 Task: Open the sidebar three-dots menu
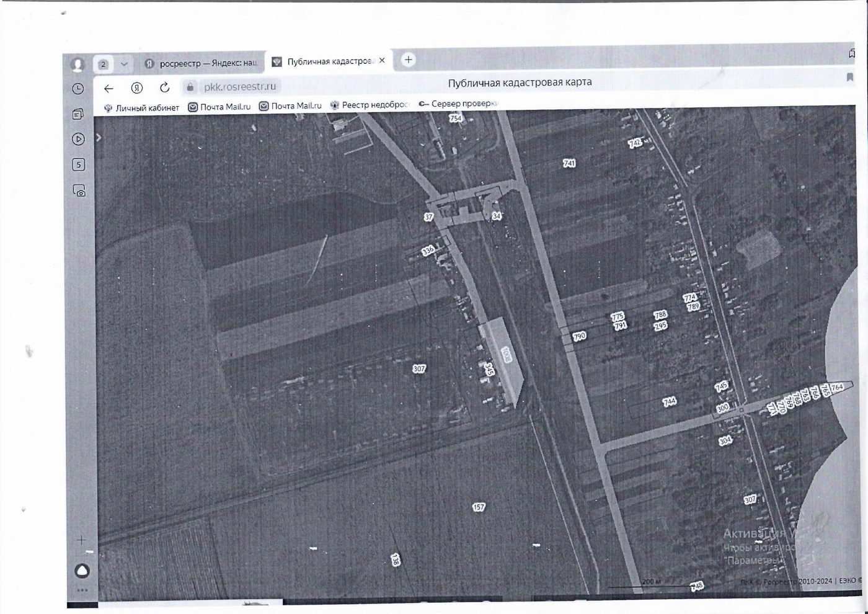coord(82,590)
